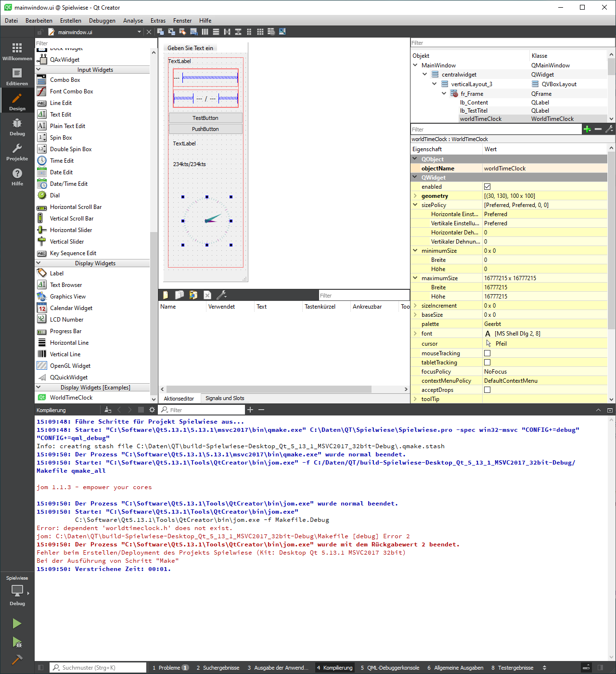Apply form layout toolbar icon
The width and height of the screenshot is (616, 674).
(x=249, y=32)
